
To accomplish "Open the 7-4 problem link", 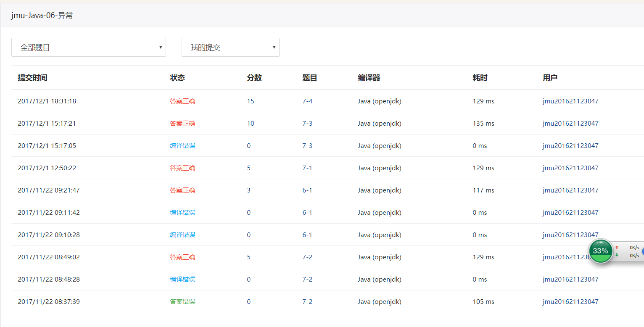I will pos(307,101).
